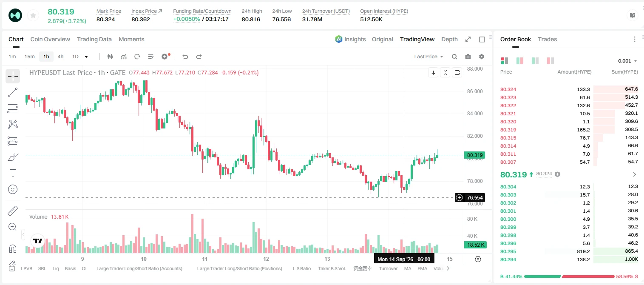Select the 80.319 ask price row
Image resolution: width=644 pixels, height=285 pixels.
tap(569, 130)
